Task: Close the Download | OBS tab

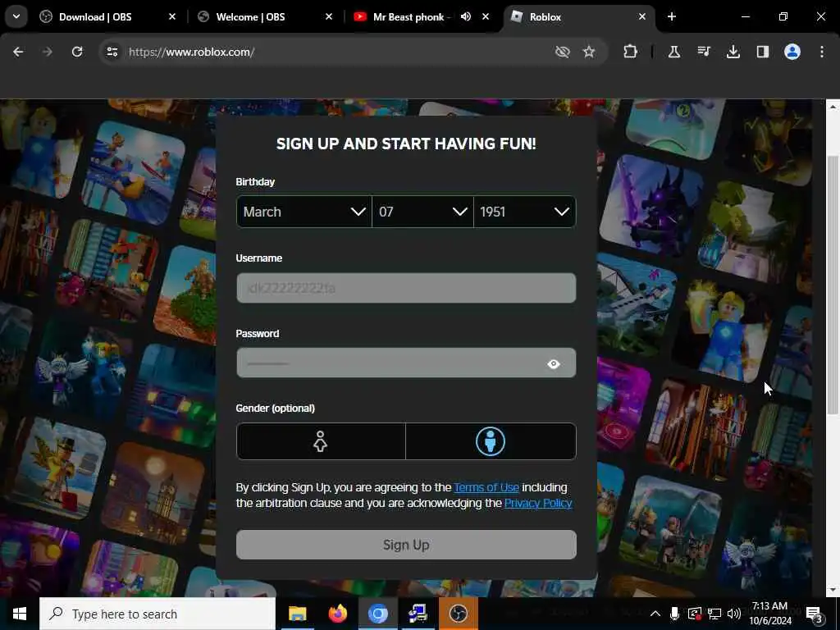Action: tap(172, 16)
